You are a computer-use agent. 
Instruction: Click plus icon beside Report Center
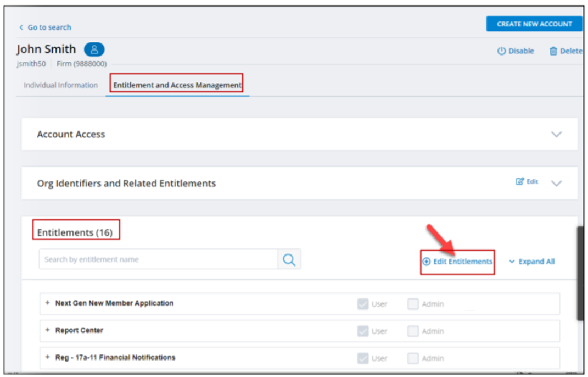pyautogui.click(x=48, y=330)
